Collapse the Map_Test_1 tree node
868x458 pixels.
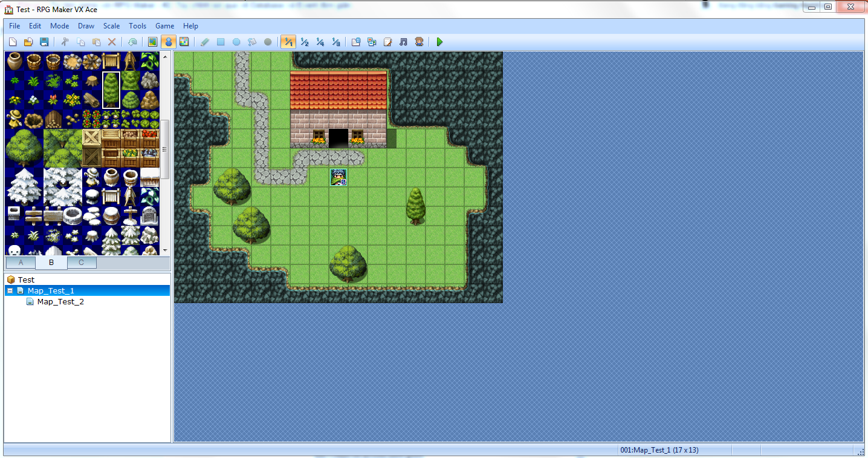(9, 290)
